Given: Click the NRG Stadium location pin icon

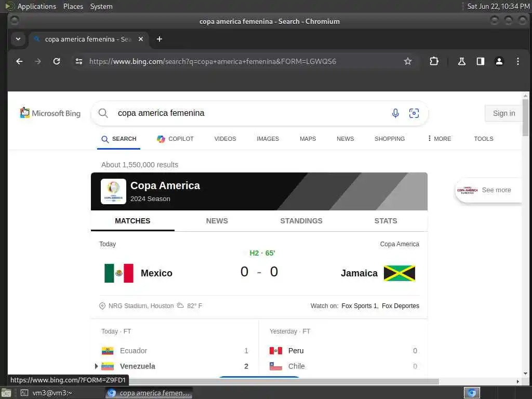Looking at the screenshot, I should (x=102, y=305).
